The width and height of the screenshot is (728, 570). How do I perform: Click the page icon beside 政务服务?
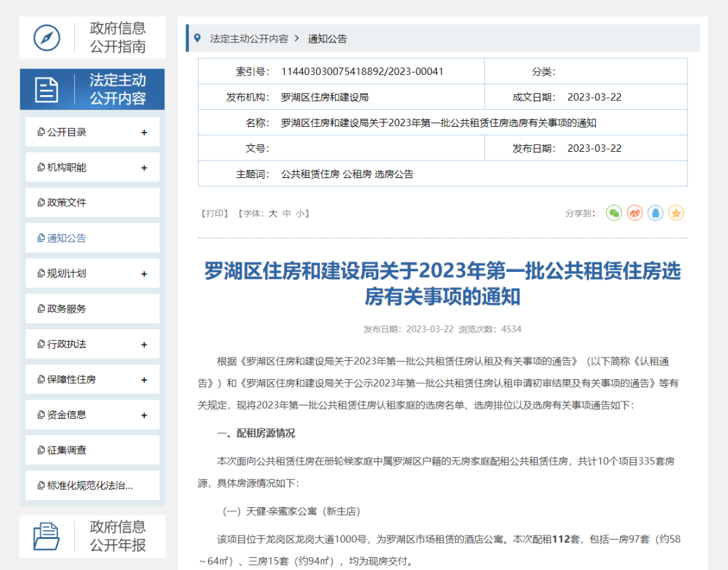[41, 308]
